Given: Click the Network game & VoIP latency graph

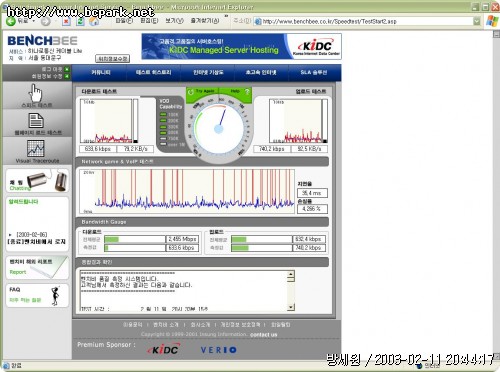Looking at the screenshot, I should [x=187, y=191].
